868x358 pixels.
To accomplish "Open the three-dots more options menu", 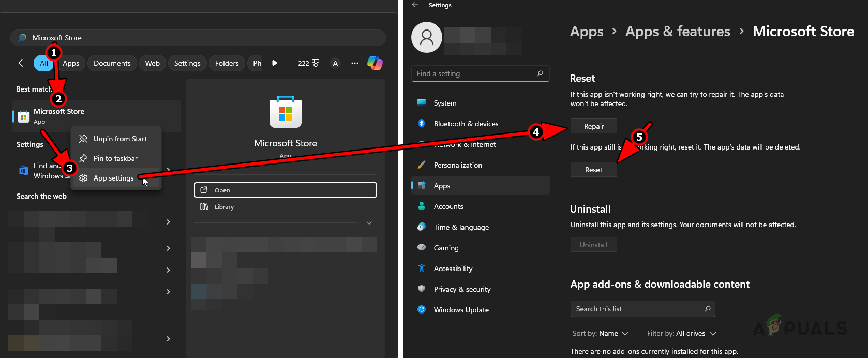I will coord(355,63).
